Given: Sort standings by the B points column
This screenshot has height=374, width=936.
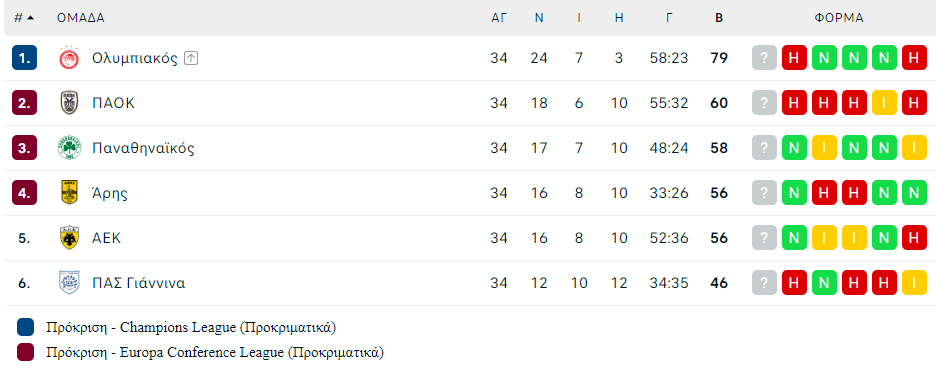Looking at the screenshot, I should click(x=719, y=18).
